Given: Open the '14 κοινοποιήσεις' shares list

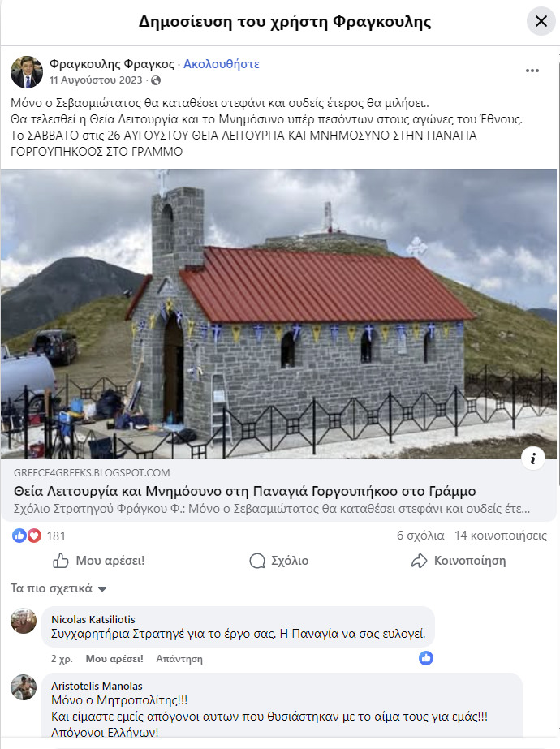Looking at the screenshot, I should [501, 536].
